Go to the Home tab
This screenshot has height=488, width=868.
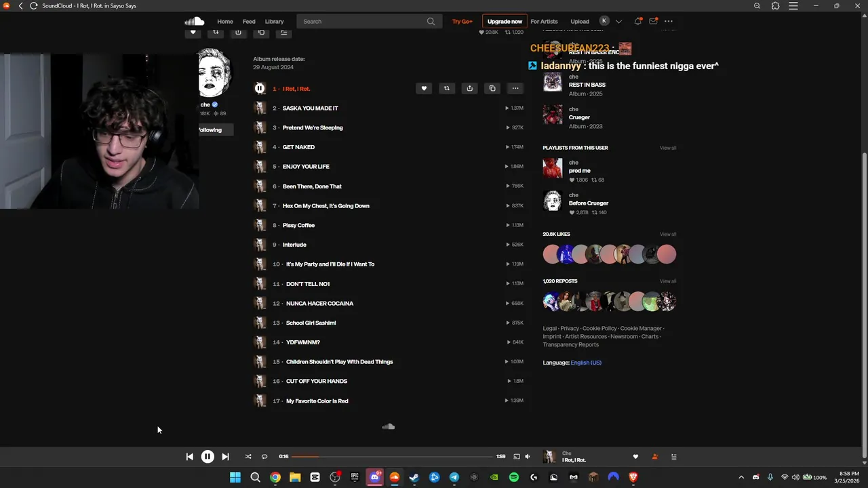(225, 21)
